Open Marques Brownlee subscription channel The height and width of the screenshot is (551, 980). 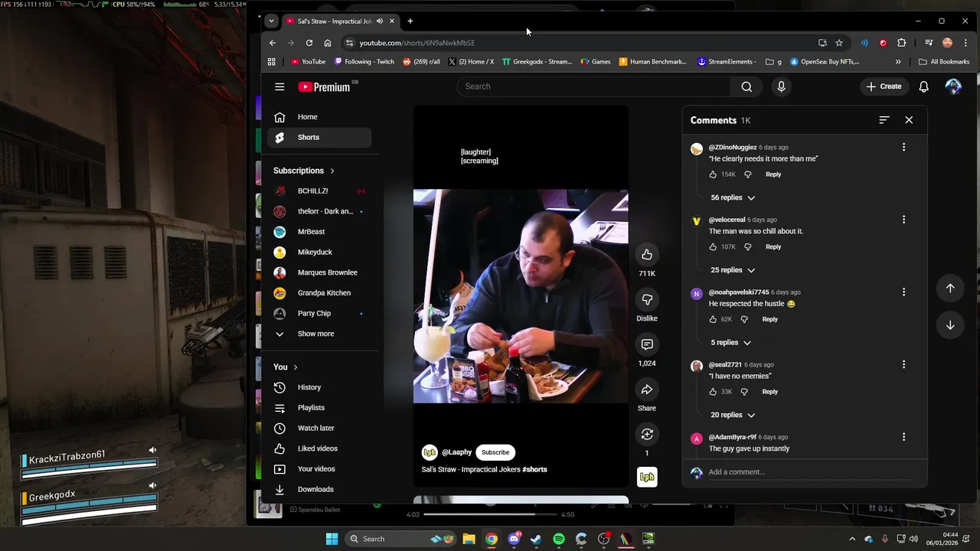[x=319, y=272]
